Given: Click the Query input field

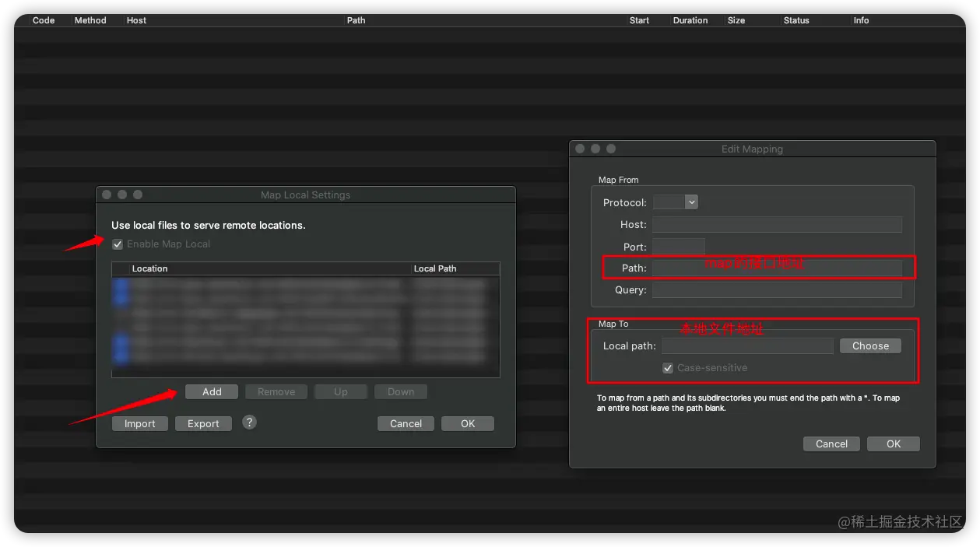Looking at the screenshot, I should coord(777,290).
